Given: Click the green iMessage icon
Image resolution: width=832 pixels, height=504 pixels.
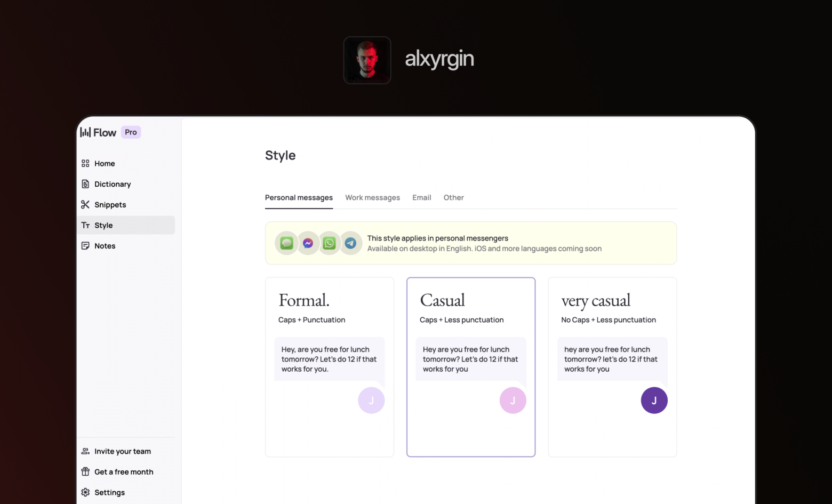Looking at the screenshot, I should point(287,243).
